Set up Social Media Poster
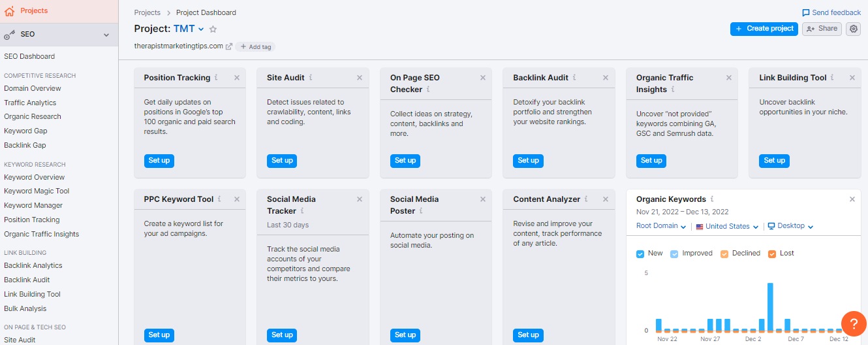This screenshot has height=345, width=868. (x=405, y=335)
